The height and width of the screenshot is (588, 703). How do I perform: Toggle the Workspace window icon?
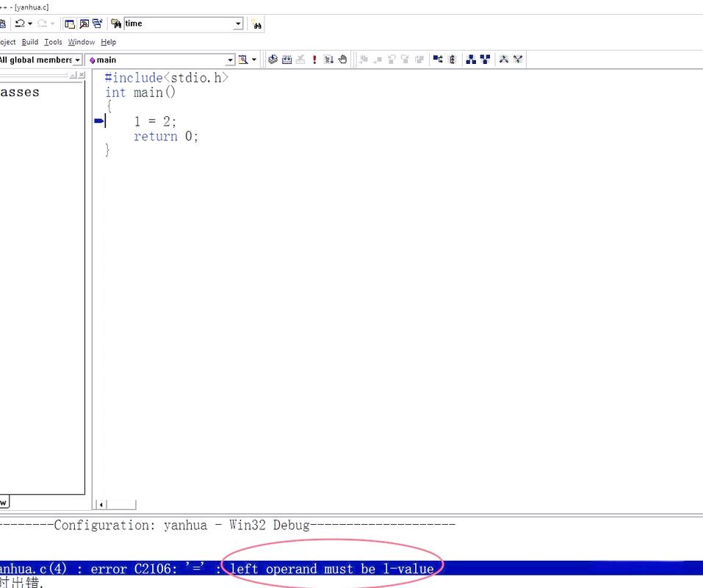pos(70,24)
